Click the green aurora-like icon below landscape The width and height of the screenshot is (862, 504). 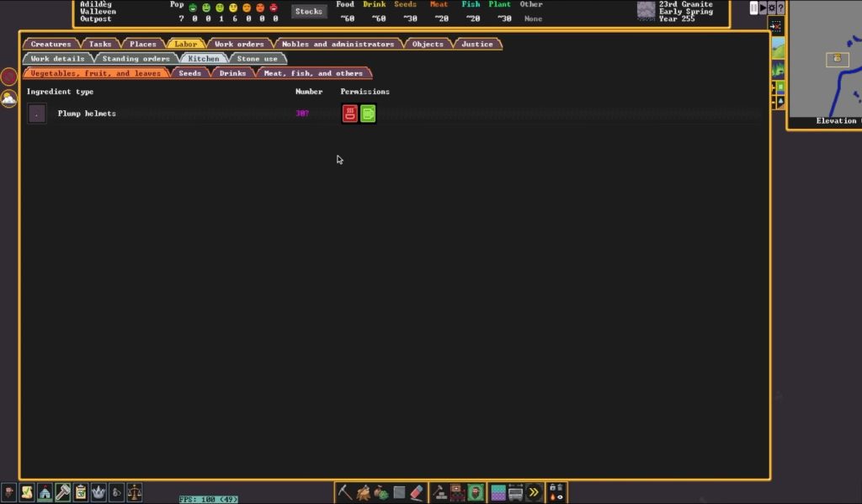779,70
